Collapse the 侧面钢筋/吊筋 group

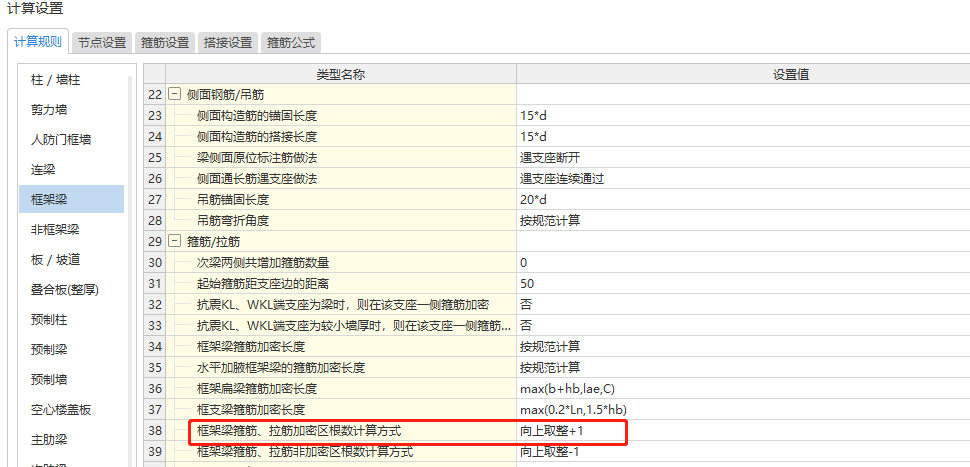click(175, 94)
